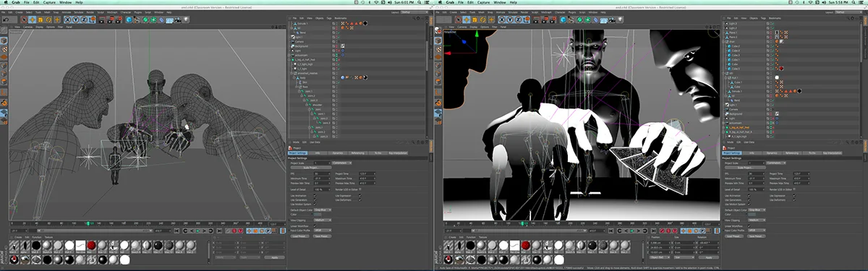
Task: Click Undo arrow in the wireframe window toolbar
Action: tap(6, 20)
